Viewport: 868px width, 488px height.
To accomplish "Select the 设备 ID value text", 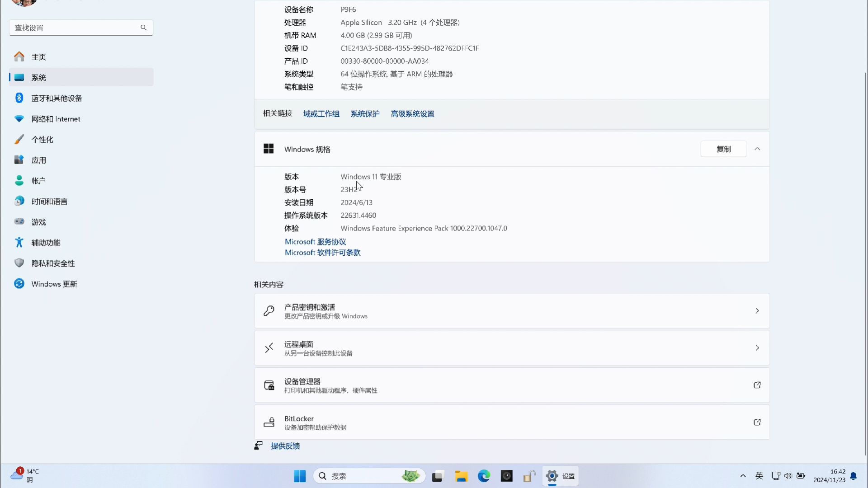I will (410, 48).
